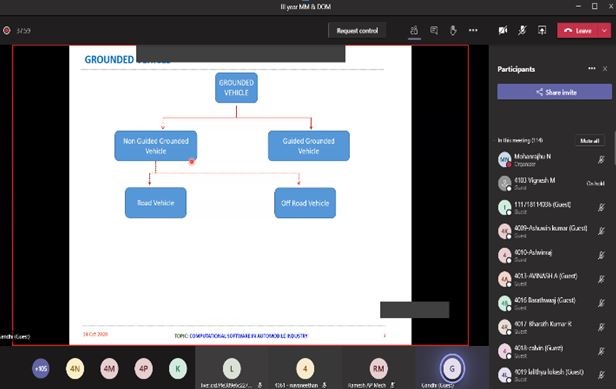The image size is (616, 389).
Task: Toggle the camera on or off
Action: tap(502, 30)
